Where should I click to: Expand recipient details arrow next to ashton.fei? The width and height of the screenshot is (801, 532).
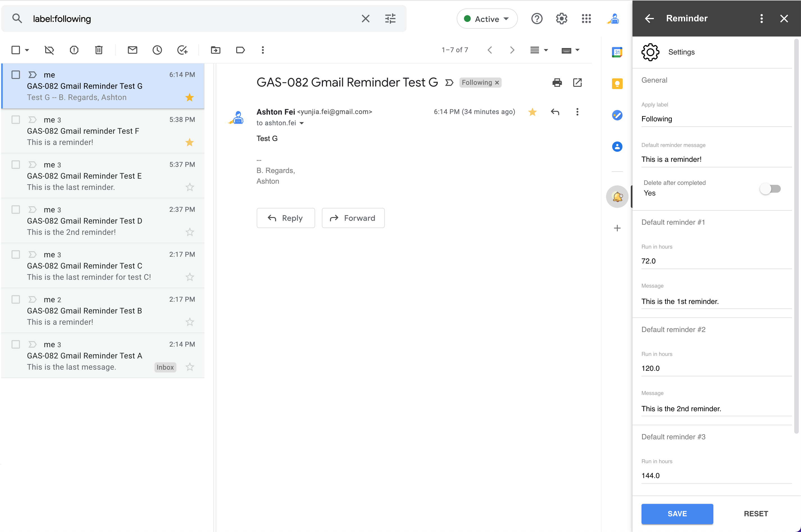click(x=302, y=123)
